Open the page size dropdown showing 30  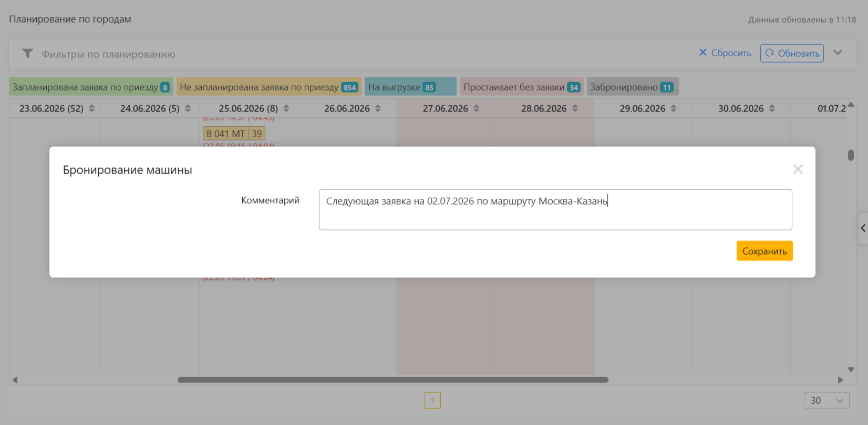click(x=826, y=400)
